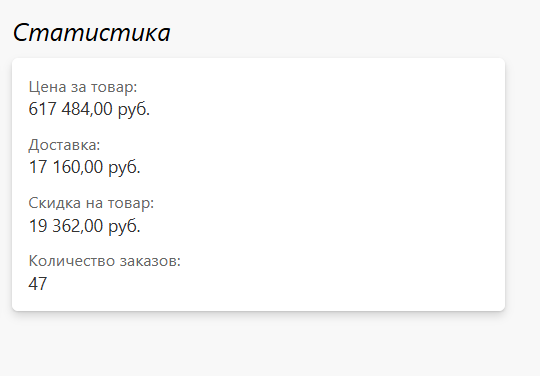Click the 19 362,00 руб. discount value
Image resolution: width=540 pixels, height=376 pixels.
84,226
